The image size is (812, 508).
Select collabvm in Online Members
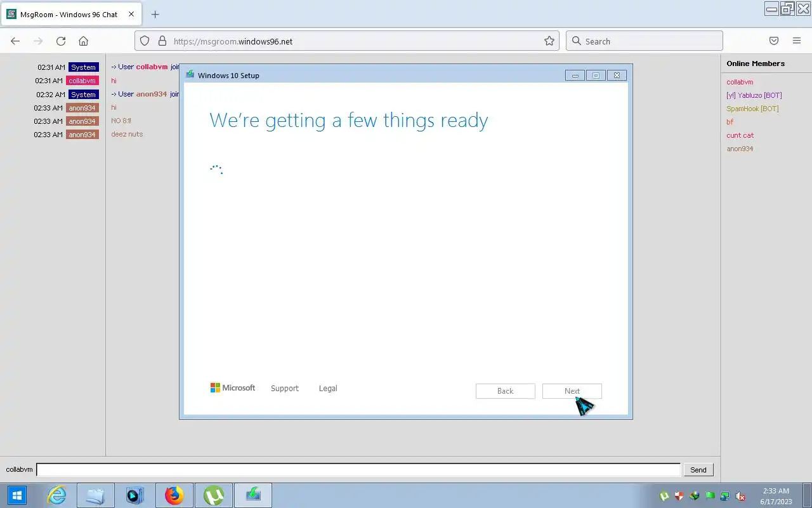pos(740,82)
